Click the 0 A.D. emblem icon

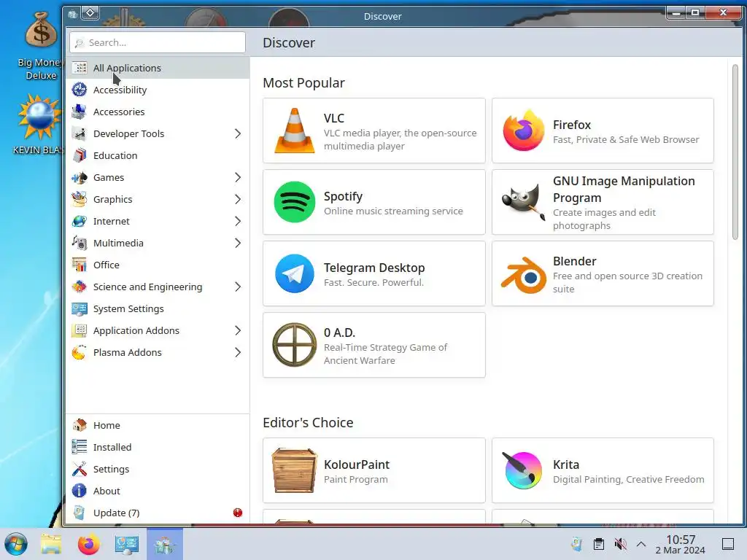click(x=295, y=345)
